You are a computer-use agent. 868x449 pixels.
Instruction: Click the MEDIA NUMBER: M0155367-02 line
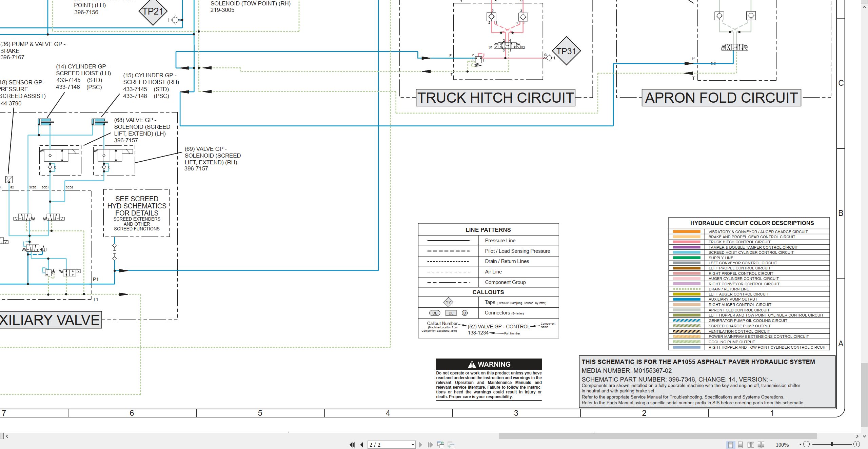click(x=627, y=371)
